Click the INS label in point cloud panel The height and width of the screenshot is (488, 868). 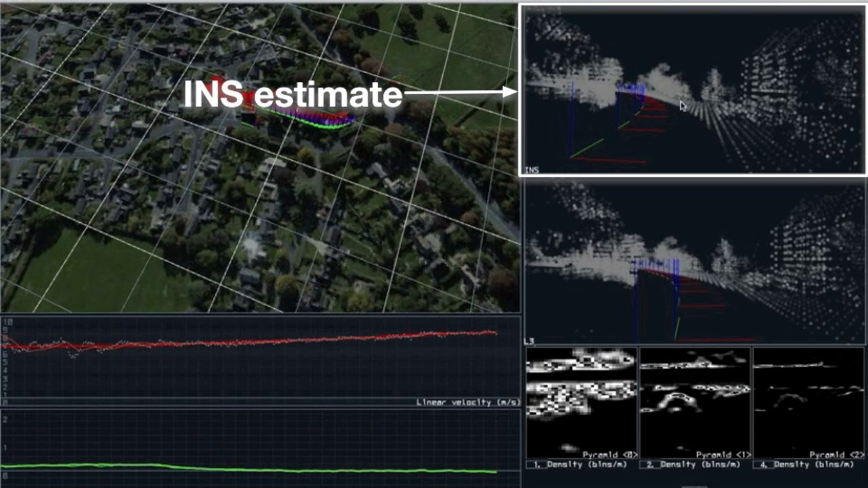[532, 170]
